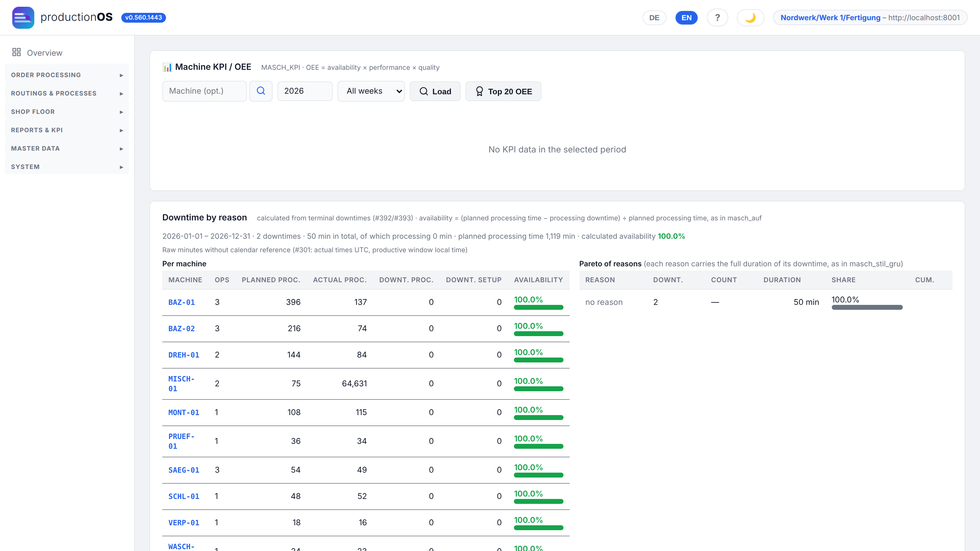Click the Machine column header

(185, 280)
